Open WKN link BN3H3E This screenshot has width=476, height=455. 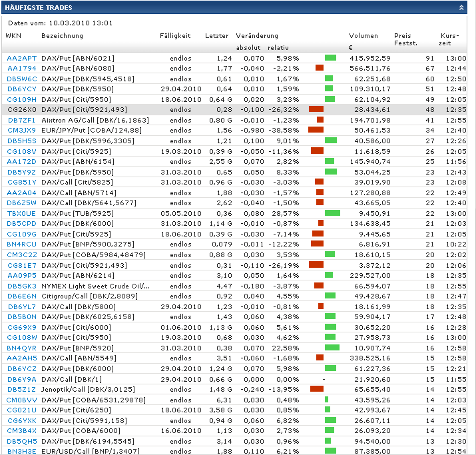pyautogui.click(x=21, y=452)
